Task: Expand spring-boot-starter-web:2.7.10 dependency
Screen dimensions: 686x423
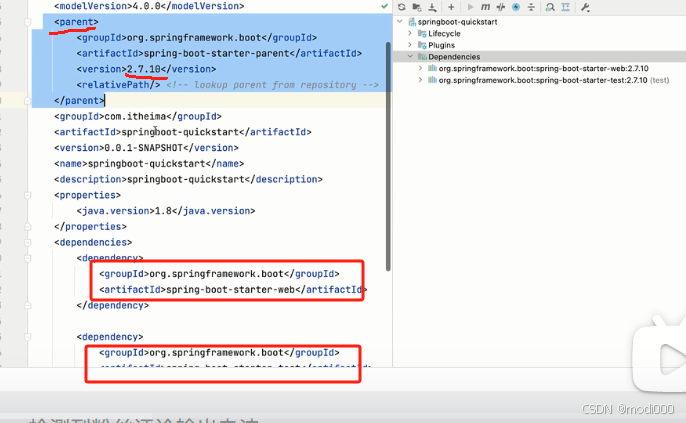Action: 420,68
